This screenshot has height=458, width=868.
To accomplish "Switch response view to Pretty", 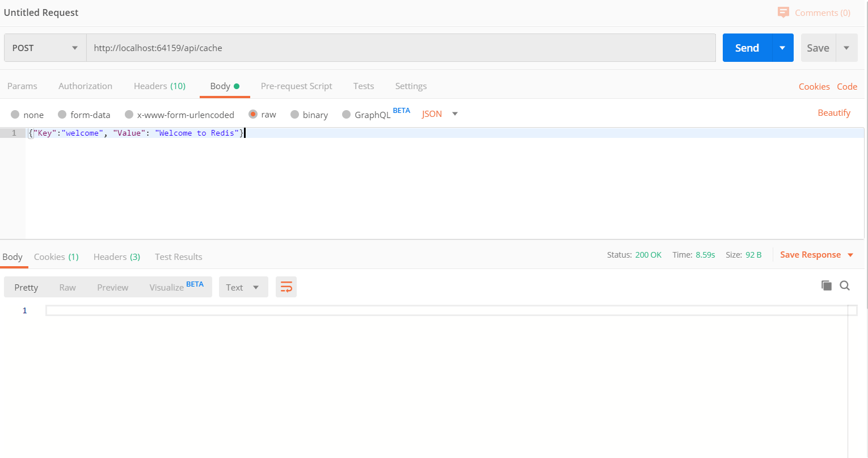I will point(26,287).
